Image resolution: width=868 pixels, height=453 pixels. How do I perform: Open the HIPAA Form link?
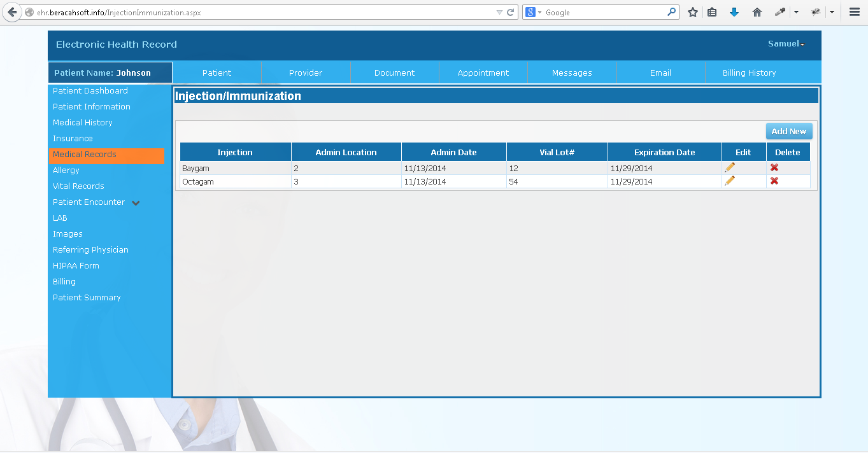[x=76, y=266]
